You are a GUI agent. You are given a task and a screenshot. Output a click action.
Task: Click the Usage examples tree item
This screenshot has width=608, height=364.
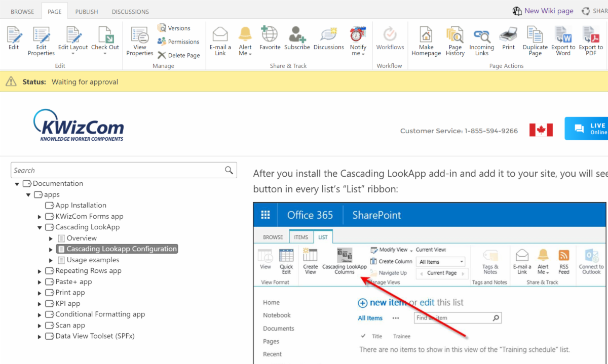(x=93, y=260)
